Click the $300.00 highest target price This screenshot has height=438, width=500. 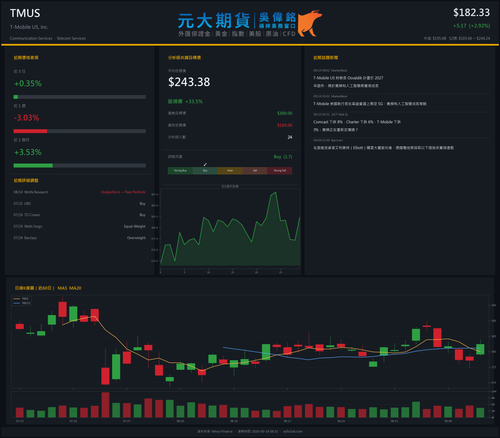coord(285,113)
